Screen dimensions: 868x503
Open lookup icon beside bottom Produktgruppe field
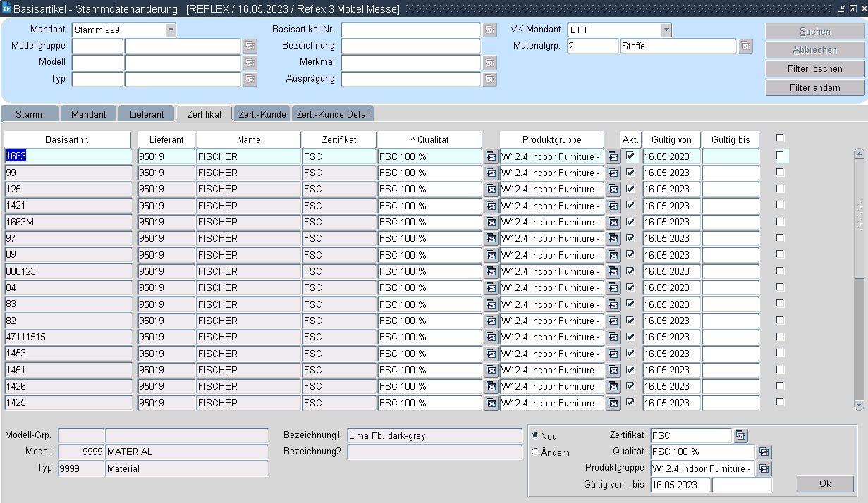pos(764,468)
